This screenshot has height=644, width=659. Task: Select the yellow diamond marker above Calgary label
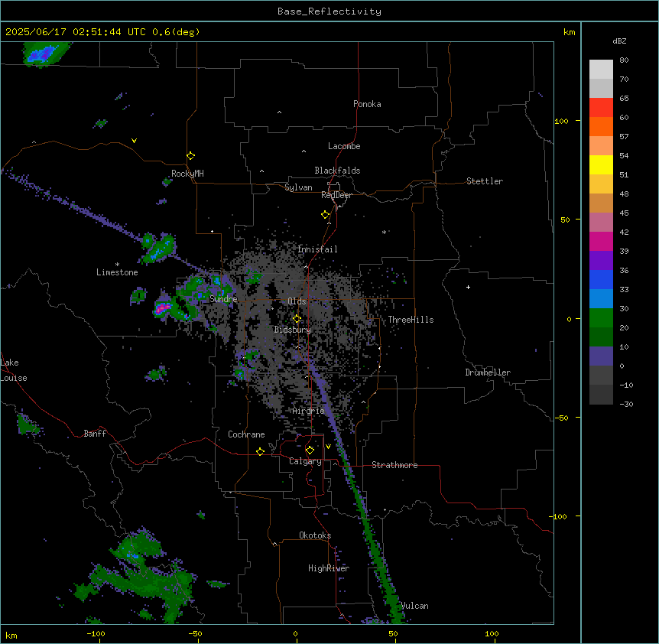pyautogui.click(x=310, y=450)
